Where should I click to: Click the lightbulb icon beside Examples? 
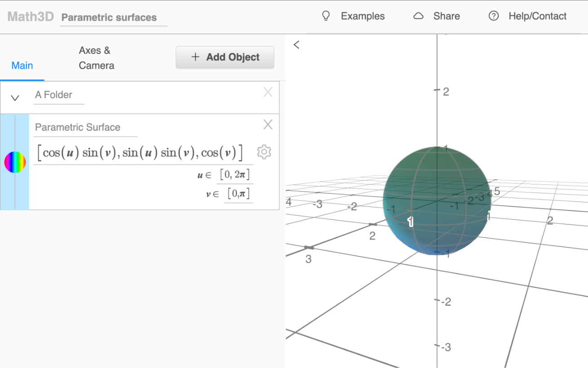click(326, 16)
